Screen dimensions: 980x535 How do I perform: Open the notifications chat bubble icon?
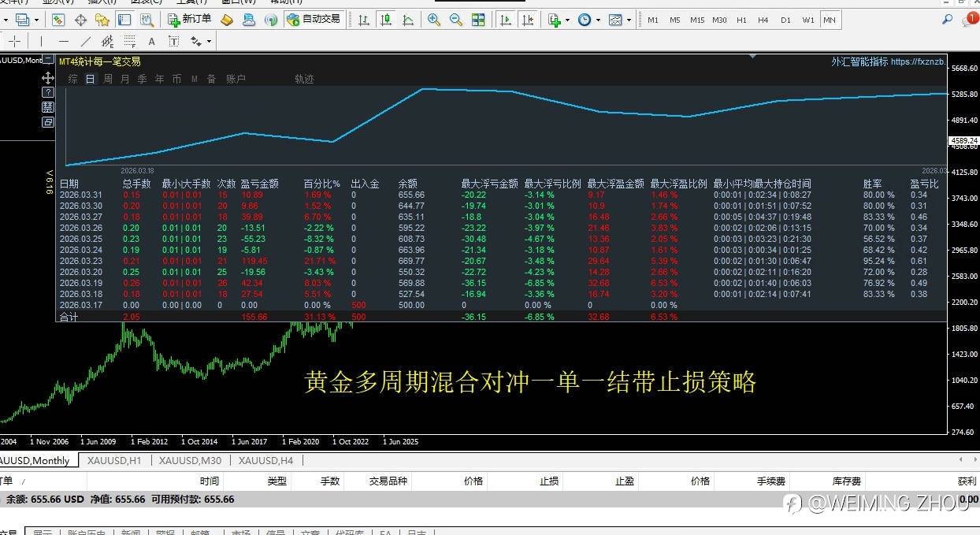[970, 20]
